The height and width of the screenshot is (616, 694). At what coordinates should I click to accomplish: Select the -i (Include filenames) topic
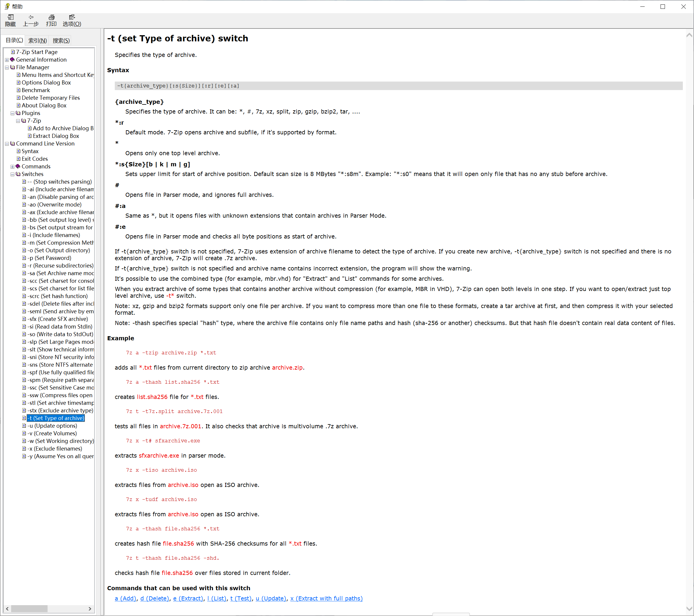(54, 235)
